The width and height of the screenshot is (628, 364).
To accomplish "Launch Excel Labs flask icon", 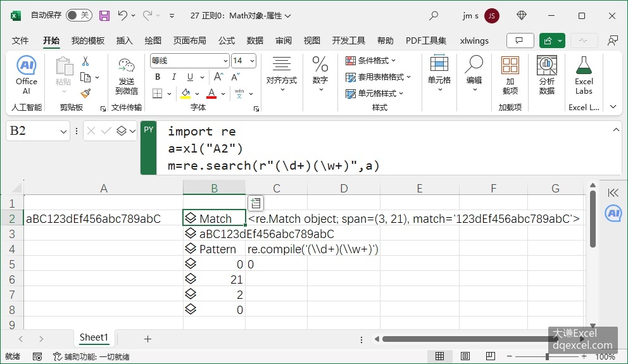I will pos(584,75).
